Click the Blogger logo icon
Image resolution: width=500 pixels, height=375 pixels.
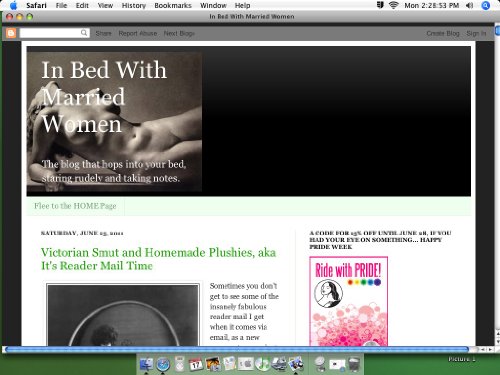11,33
